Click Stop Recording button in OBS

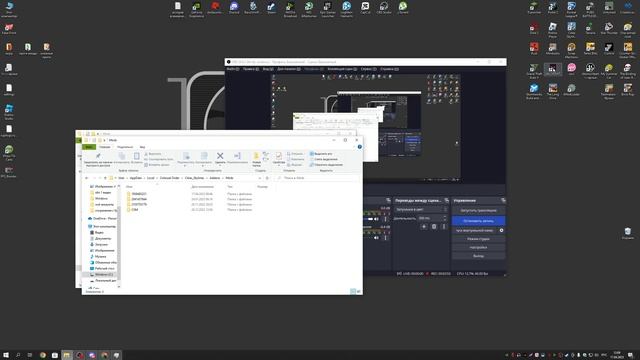click(478, 221)
